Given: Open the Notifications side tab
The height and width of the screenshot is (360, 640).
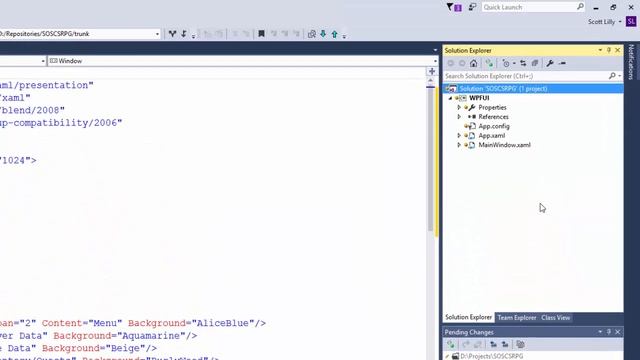Looking at the screenshot, I should (631, 62).
